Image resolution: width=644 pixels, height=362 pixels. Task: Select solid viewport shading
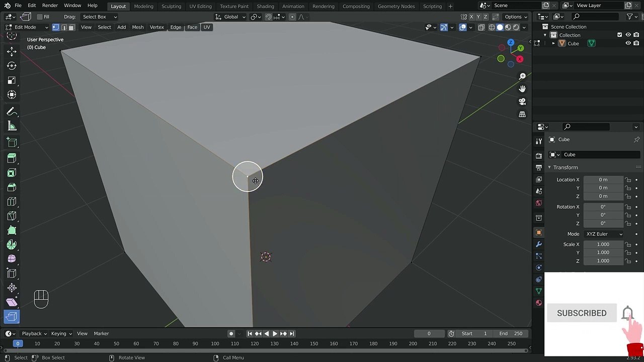pyautogui.click(x=500, y=27)
